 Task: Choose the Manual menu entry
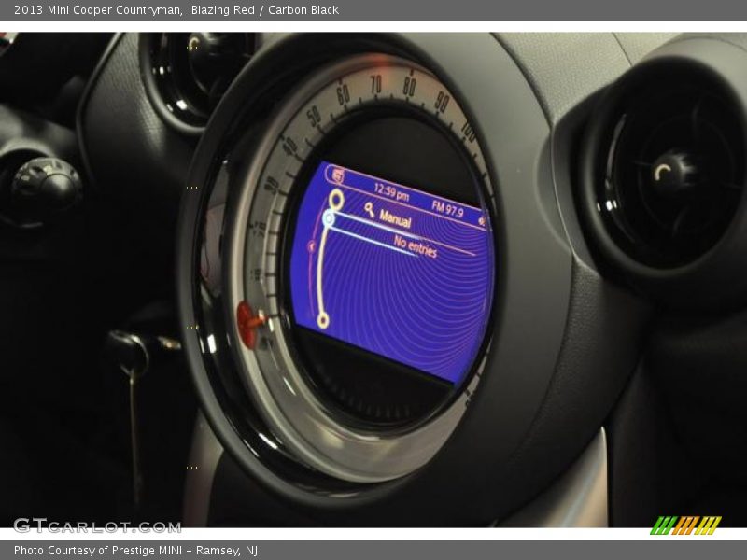tap(395, 218)
